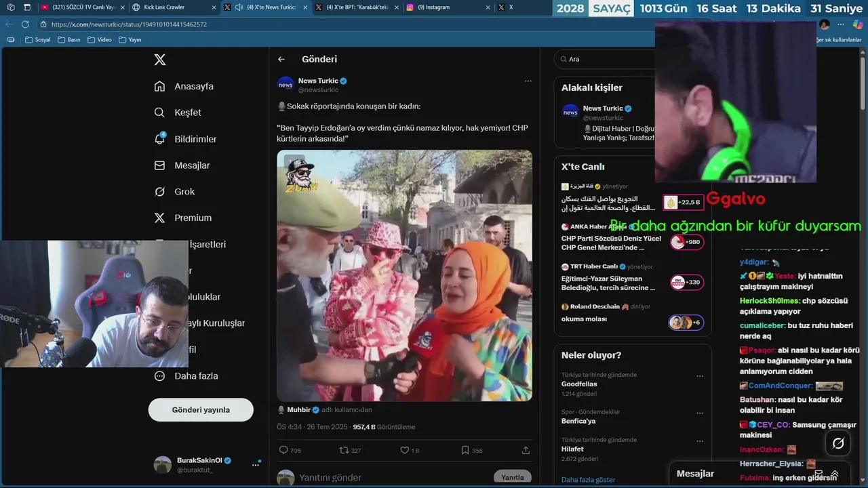Viewport: 868px width, 488px height.
Task: Click reply icon with 706 count
Action: click(290, 450)
